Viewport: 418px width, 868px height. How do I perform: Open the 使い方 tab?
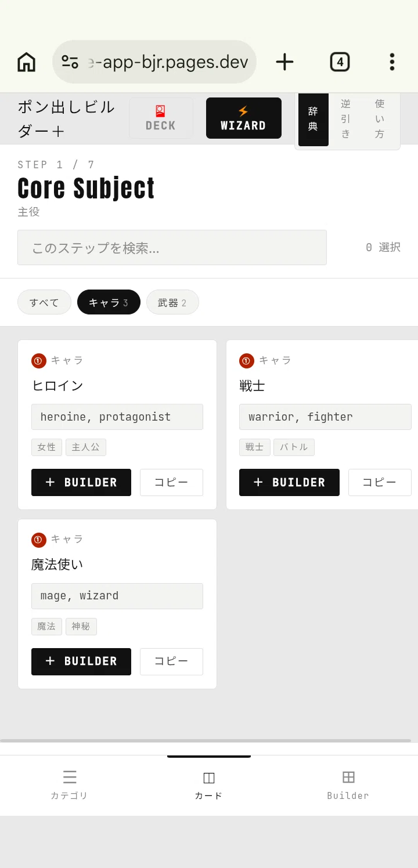[x=379, y=119]
